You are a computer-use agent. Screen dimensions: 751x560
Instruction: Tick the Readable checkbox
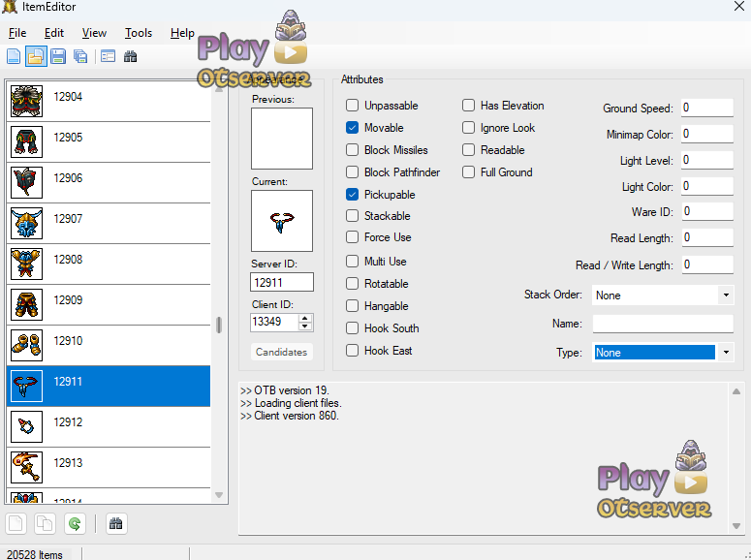[x=469, y=150]
